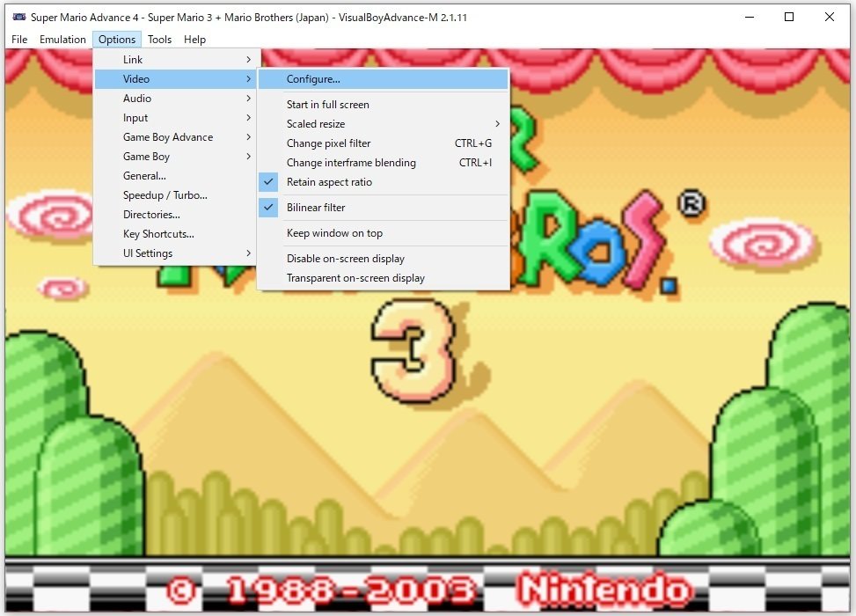Uncheck Retain aspect ratio
856x616 pixels.
pyautogui.click(x=384, y=182)
